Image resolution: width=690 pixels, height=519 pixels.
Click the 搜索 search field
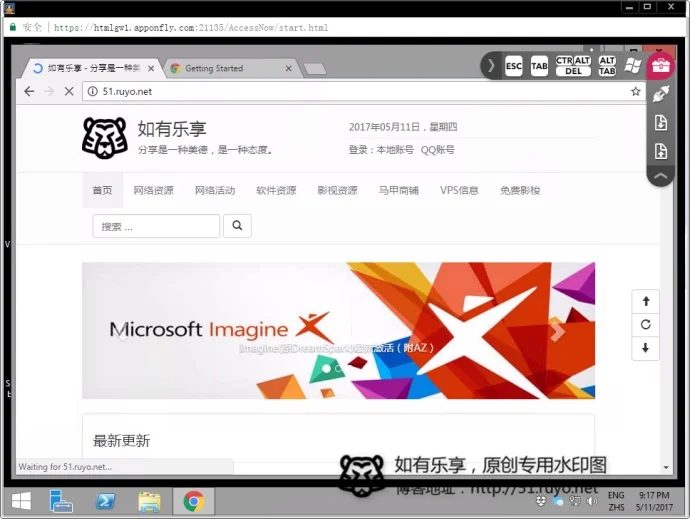156,226
